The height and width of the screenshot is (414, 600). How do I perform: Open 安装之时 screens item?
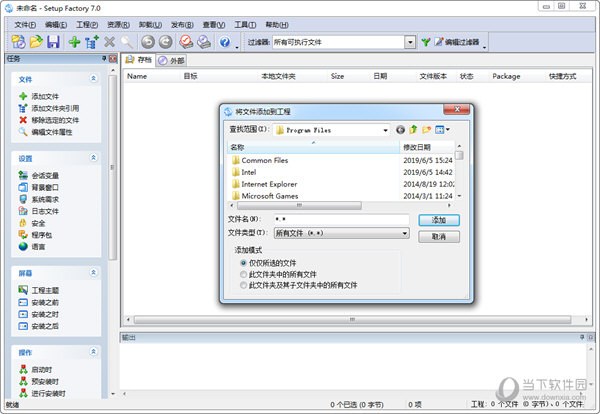coord(39,314)
